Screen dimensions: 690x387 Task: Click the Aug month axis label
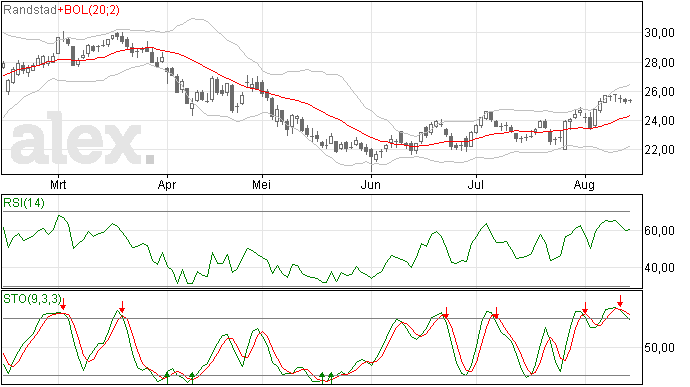tap(584, 185)
